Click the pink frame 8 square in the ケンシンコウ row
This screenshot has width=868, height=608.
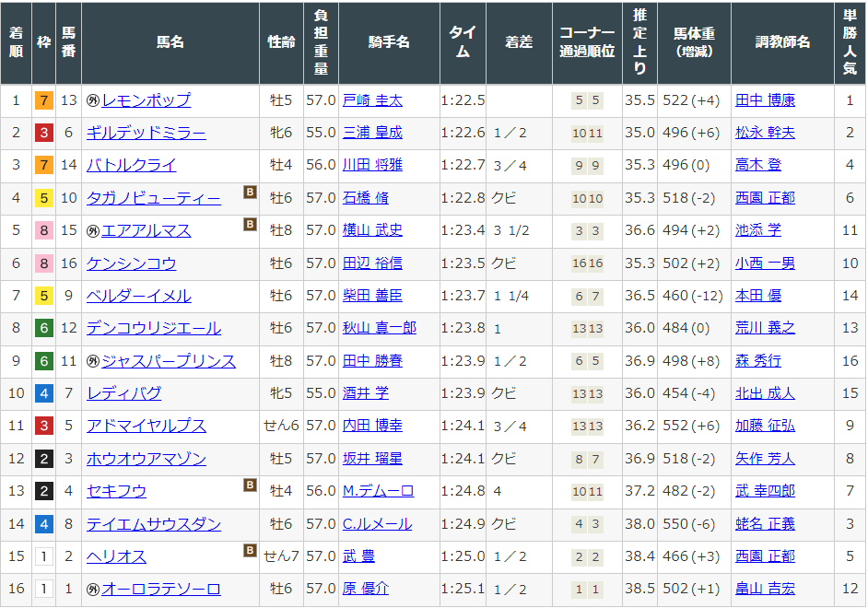tap(44, 263)
